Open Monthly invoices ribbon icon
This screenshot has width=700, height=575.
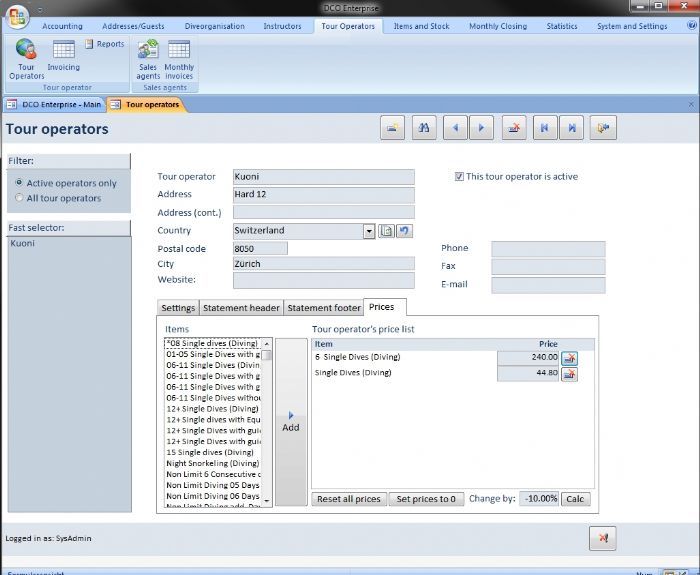(x=179, y=58)
